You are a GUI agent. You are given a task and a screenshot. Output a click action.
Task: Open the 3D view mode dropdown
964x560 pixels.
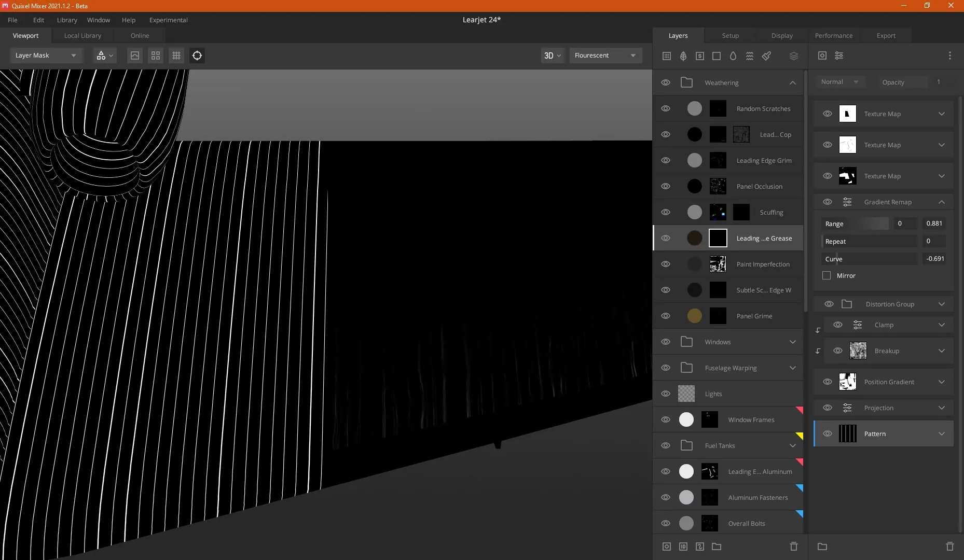[x=552, y=55]
